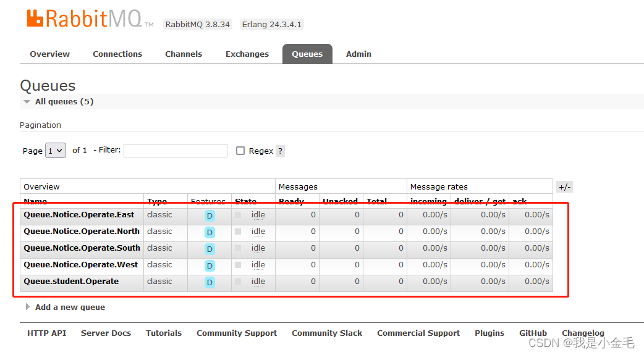Open the Page number dropdown

click(56, 151)
